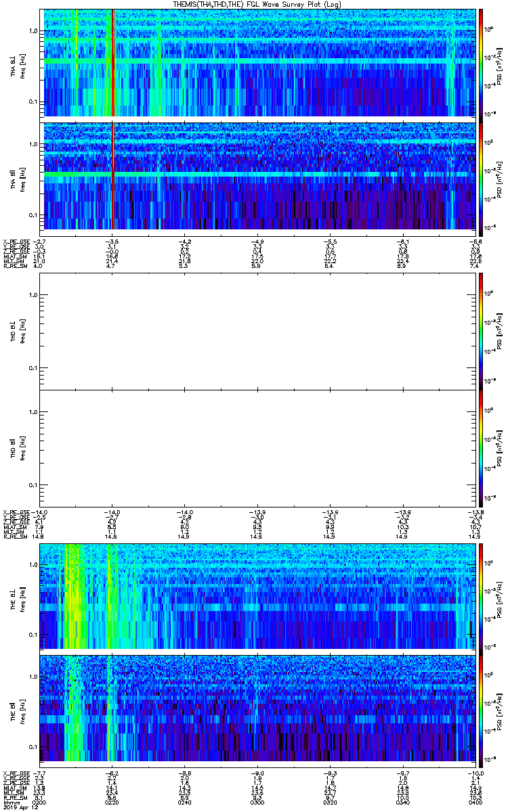Screen dimensions: 508x812
Task: Select the THA B-perpendicular spectrogram panel
Action: [259, 63]
